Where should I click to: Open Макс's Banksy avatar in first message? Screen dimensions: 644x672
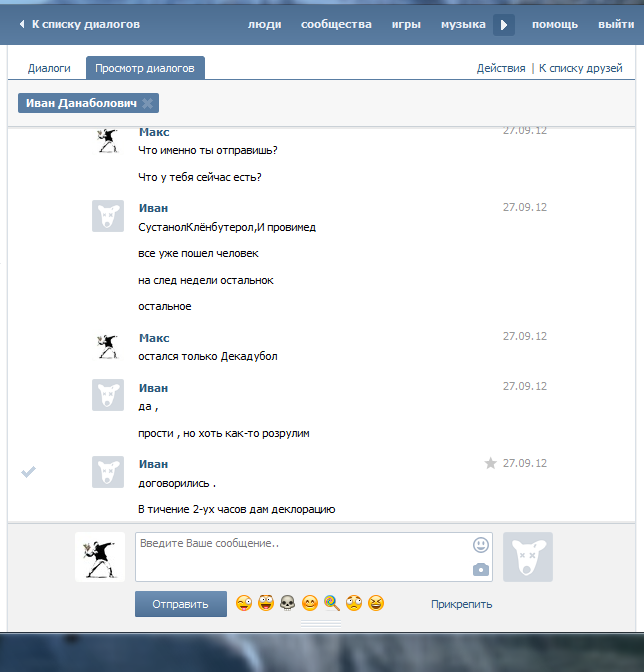[108, 141]
